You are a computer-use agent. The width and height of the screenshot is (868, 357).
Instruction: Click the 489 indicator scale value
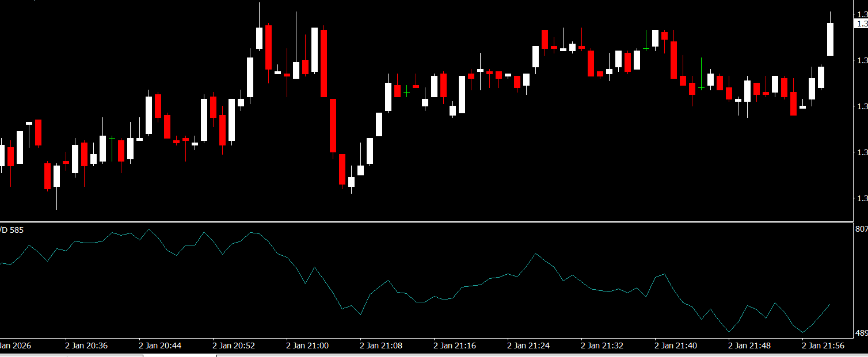click(x=861, y=333)
